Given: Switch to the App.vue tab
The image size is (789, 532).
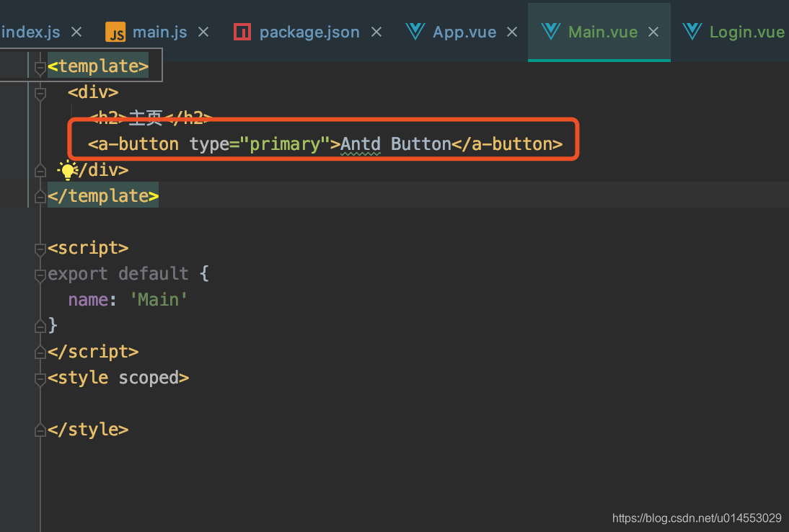Looking at the screenshot, I should (x=464, y=32).
